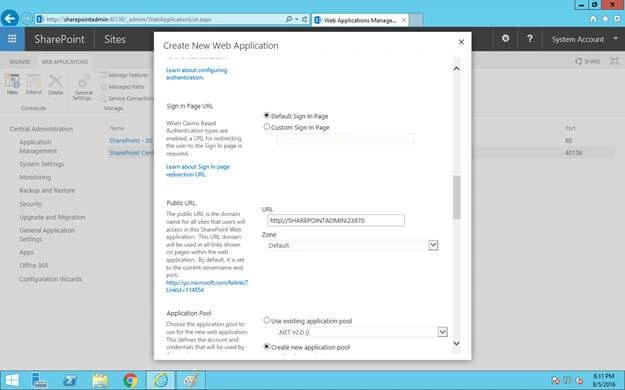
Task: Open Learn about Sign In page redirection link
Action: pos(198,171)
